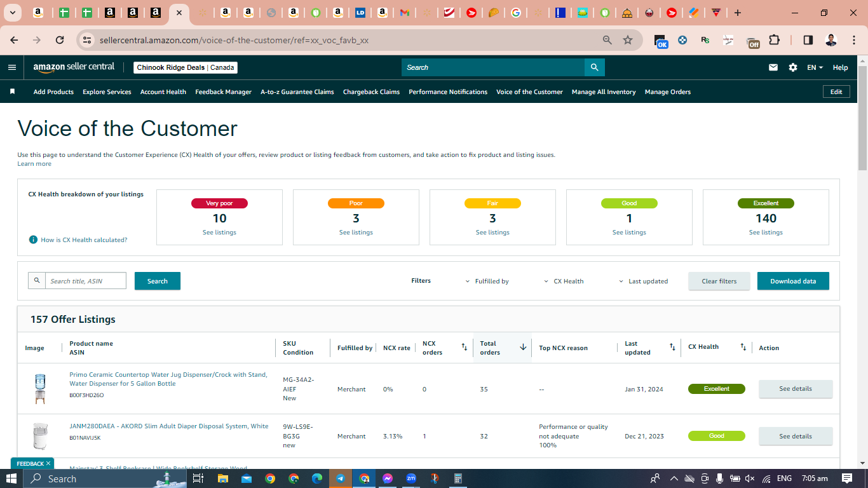Click the magnifier icon in title search
Image resolution: width=868 pixels, height=488 pixels.
pyautogui.click(x=37, y=280)
